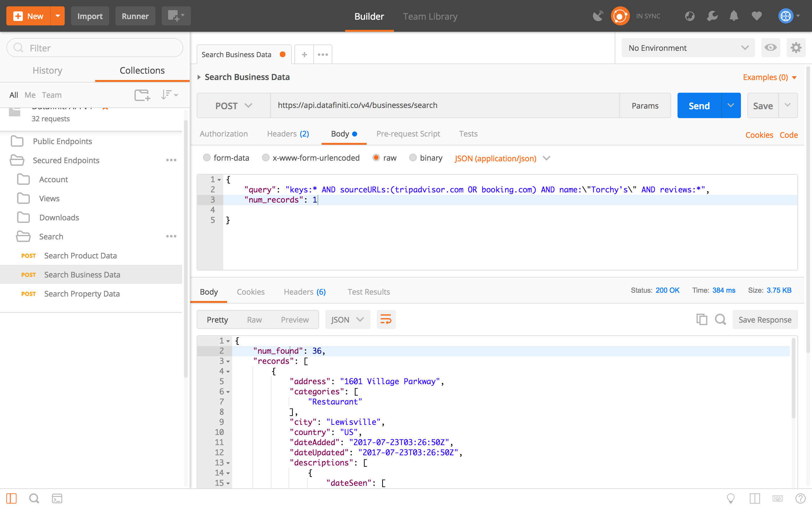Toggle sidebar visibility icon at bottom left
The image size is (812, 508).
click(11, 498)
